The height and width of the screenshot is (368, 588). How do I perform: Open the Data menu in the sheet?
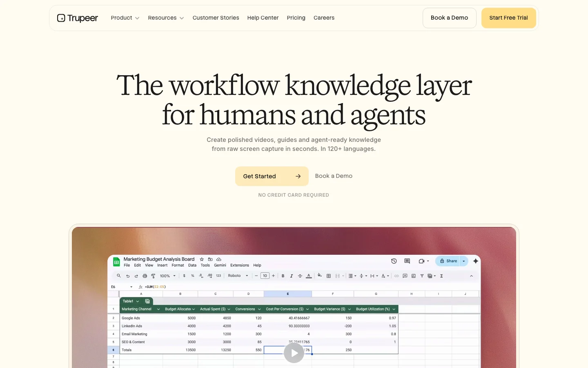tap(192, 265)
